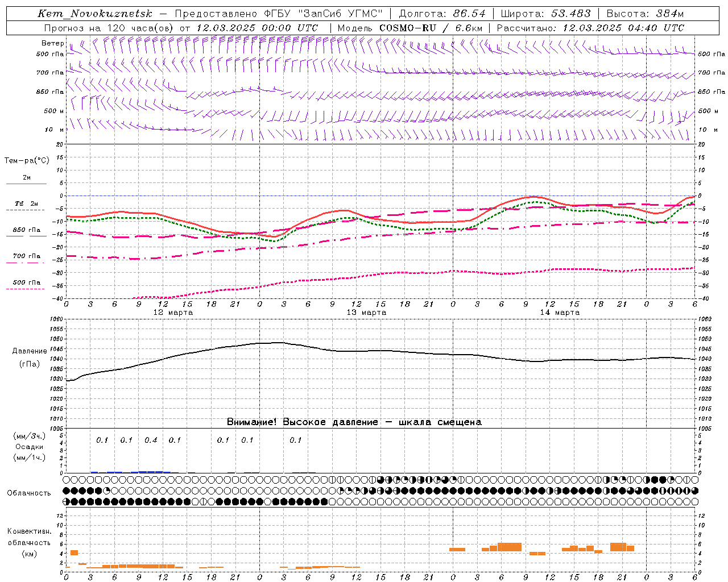Click the '0.4' precipitation amount value
The height and width of the screenshot is (582, 728).
pos(151,440)
